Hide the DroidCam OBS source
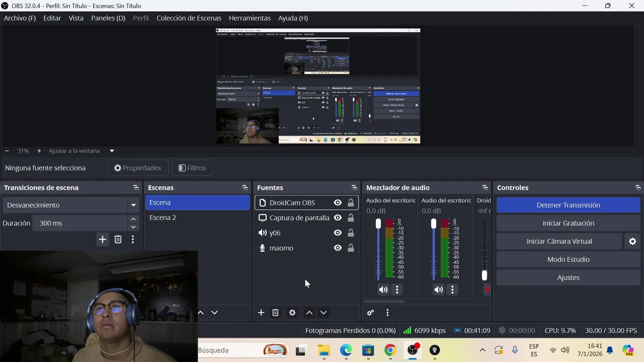This screenshot has width=644, height=362. point(338,203)
